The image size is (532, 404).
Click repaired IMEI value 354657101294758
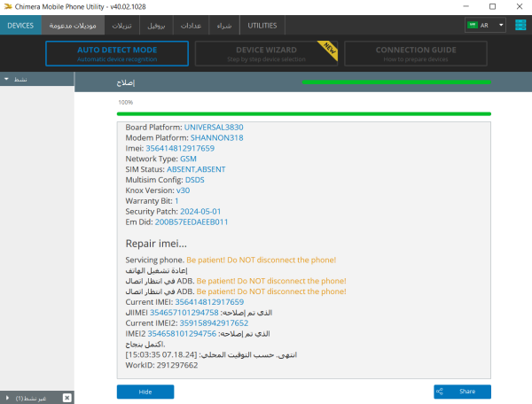point(184,313)
